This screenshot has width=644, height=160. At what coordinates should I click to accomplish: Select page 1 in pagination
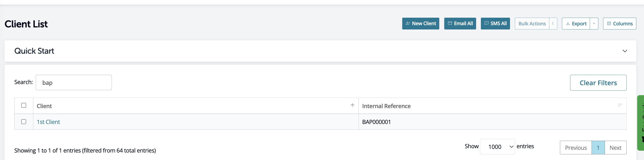click(598, 148)
